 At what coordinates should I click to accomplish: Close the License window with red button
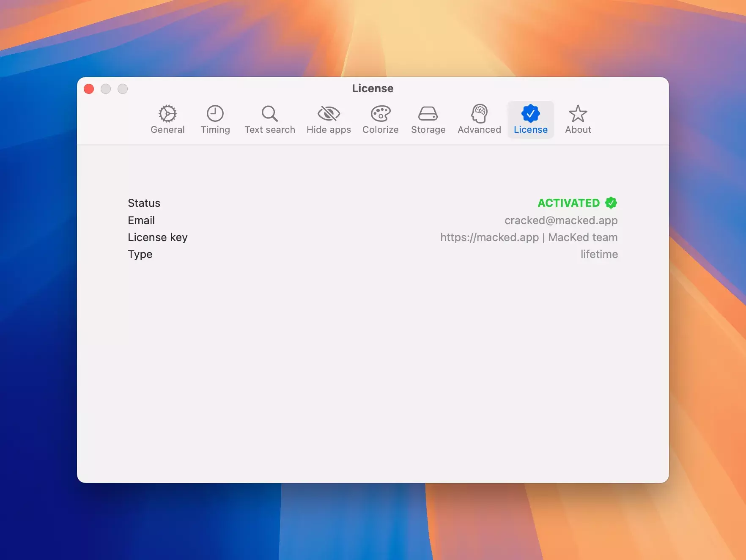(89, 89)
